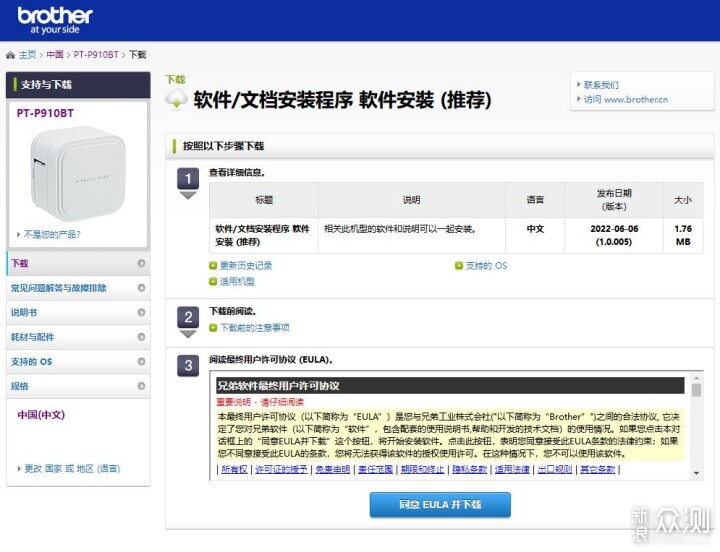
Task: Open 主页 breadcrumb link
Action: (27, 55)
